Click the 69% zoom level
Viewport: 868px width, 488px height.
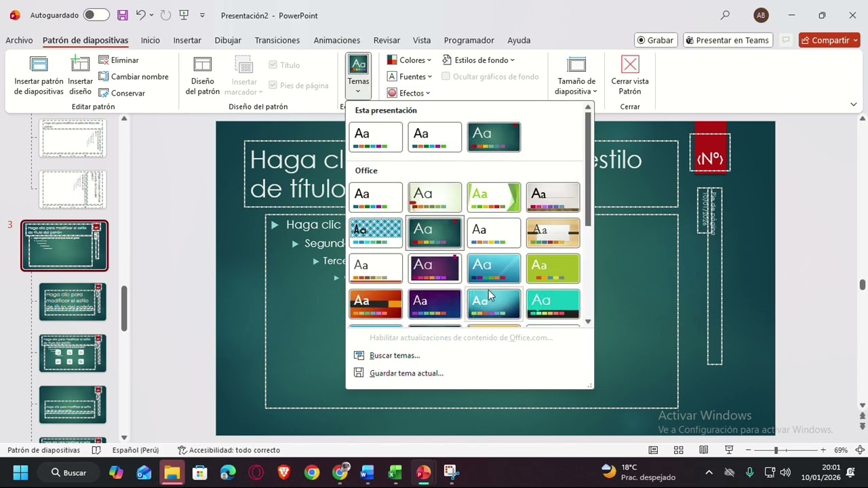pos(841,450)
